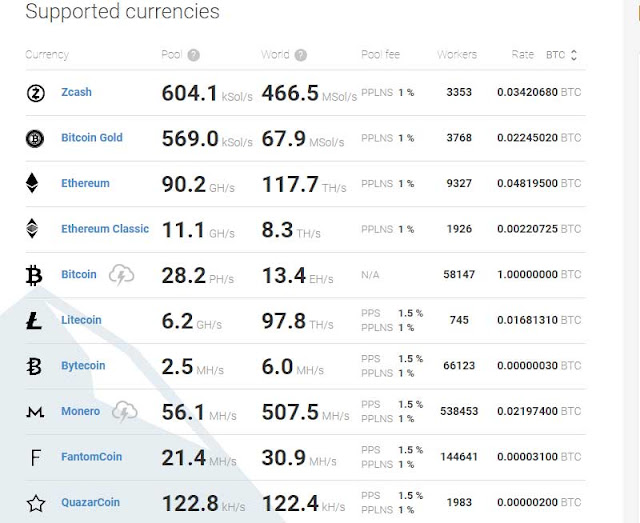Viewport: 640px width, 523px height.
Task: Open the BTC rate currency selector
Action: 562,55
